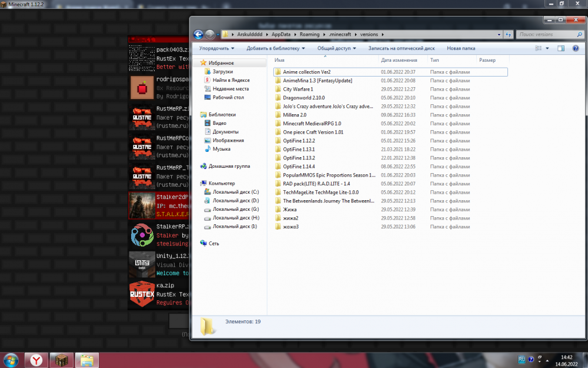588x368 pixels.
Task: Click the Arskuldddd breadcrumb segment
Action: point(250,34)
